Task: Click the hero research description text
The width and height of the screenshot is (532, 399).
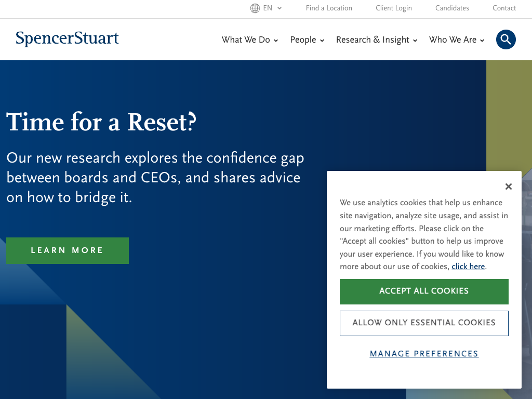Action: 155,178
